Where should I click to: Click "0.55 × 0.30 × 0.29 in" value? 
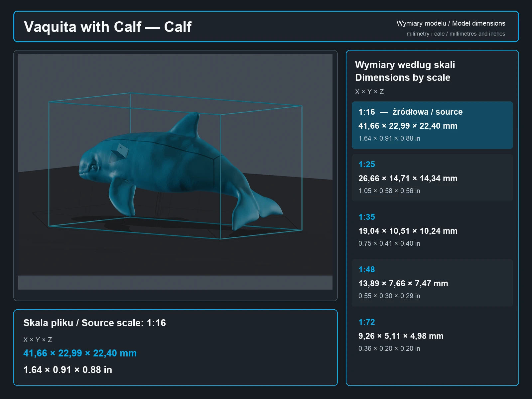389,296
